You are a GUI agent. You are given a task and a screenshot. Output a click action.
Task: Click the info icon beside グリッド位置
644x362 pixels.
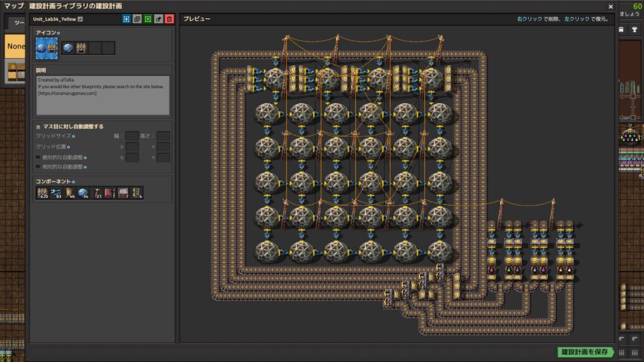click(68, 147)
